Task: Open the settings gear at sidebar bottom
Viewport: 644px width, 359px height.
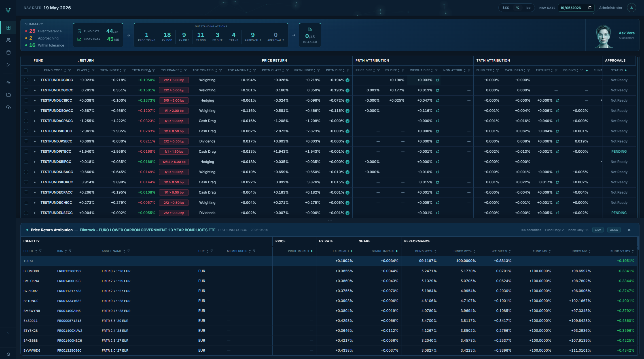Action: click(8, 354)
